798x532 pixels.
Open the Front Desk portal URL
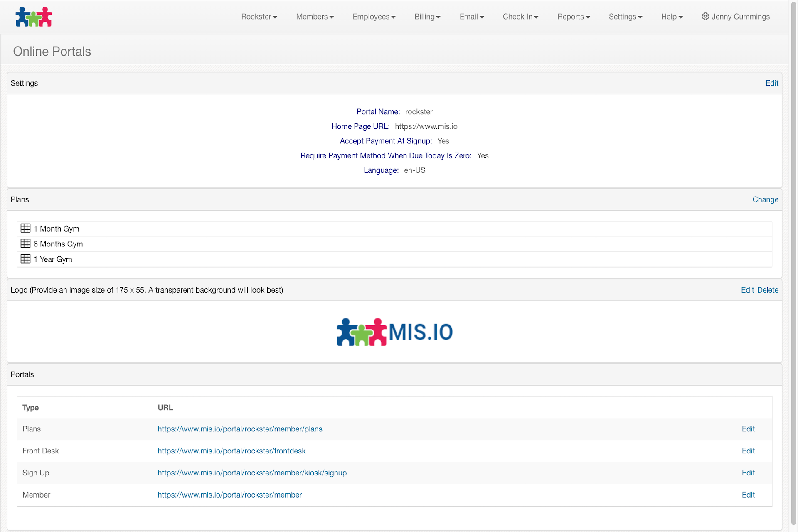232,451
